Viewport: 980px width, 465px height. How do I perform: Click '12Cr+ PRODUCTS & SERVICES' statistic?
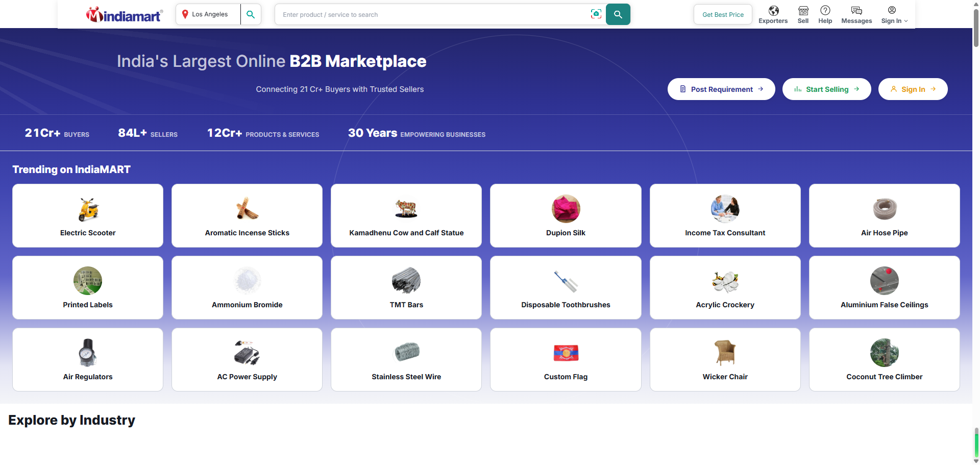[x=263, y=133]
